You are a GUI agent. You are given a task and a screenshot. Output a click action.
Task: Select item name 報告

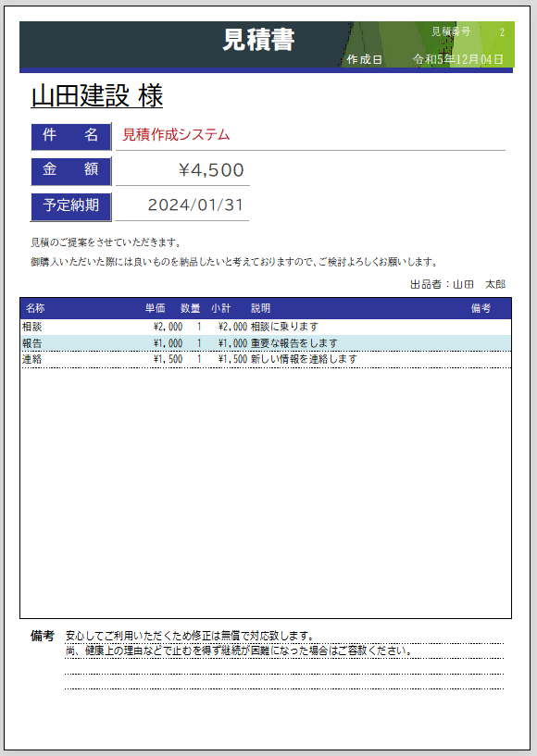[31, 343]
